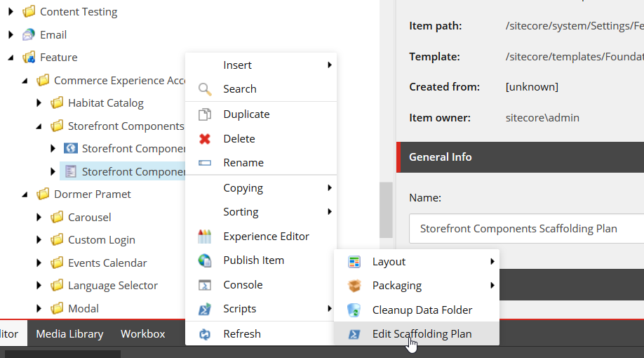Screen dimensions: 644x358
Task: Click the Console terminal icon
Action: pyautogui.click(x=205, y=285)
